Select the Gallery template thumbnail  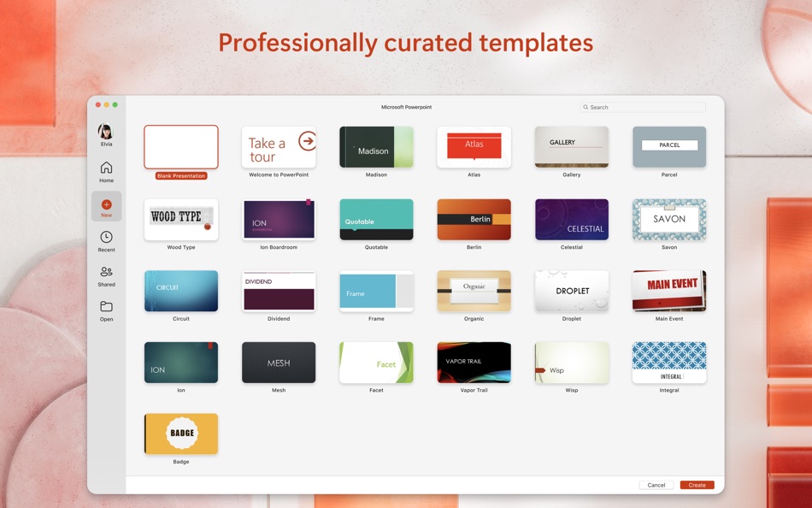click(572, 147)
